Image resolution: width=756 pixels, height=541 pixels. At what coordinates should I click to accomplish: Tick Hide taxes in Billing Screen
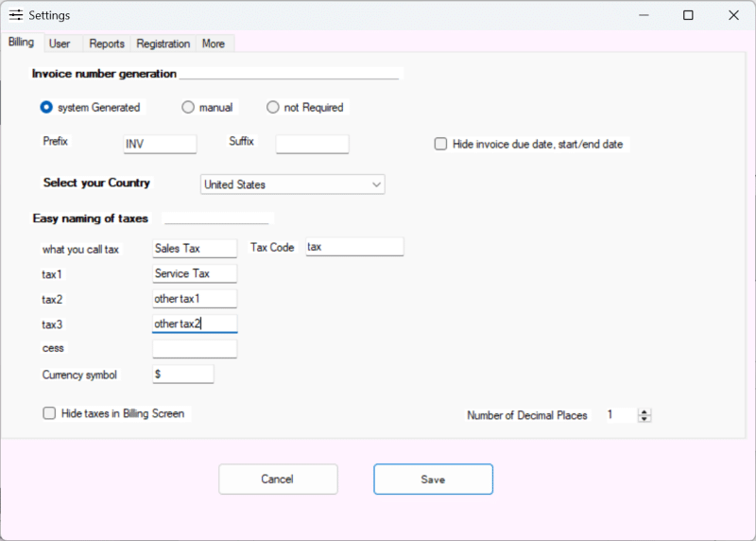click(x=49, y=413)
